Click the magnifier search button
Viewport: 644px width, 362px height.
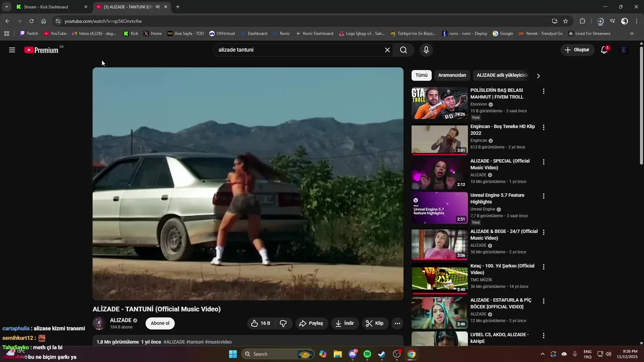404,50
